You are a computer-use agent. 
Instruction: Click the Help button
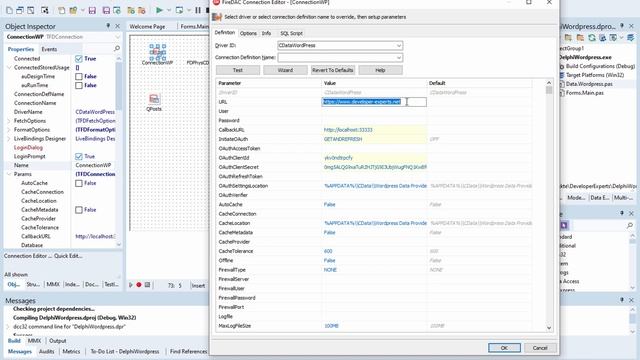coord(380,70)
